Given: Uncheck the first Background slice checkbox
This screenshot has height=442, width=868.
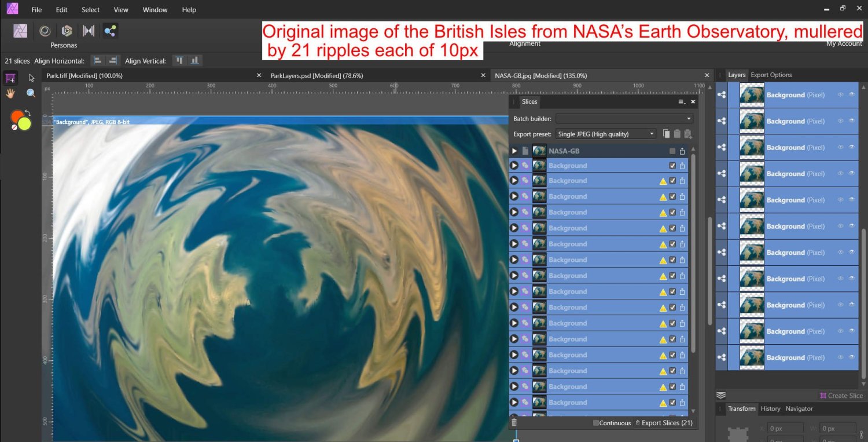Looking at the screenshot, I should pos(672,165).
